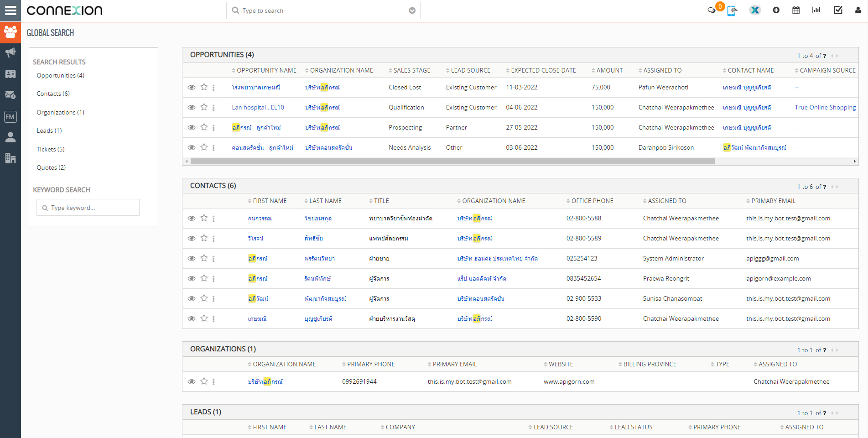Open the True Online Shopping campaign link

[x=825, y=107]
